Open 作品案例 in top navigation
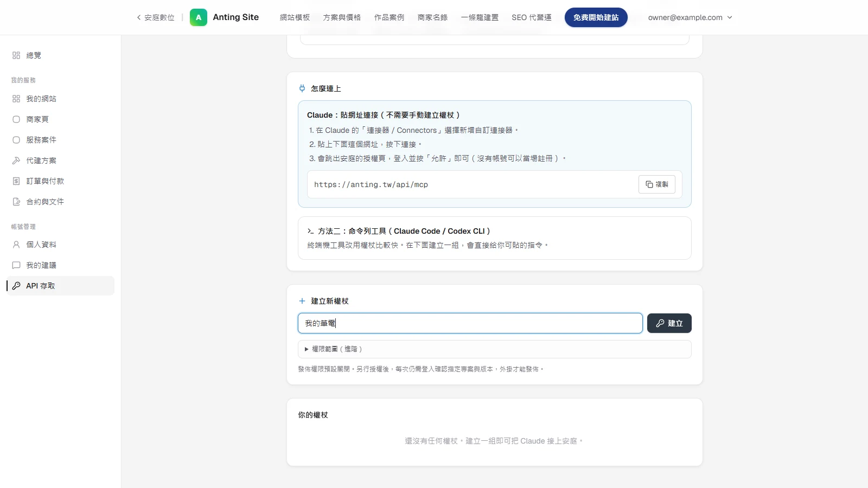The image size is (868, 488). 389,17
